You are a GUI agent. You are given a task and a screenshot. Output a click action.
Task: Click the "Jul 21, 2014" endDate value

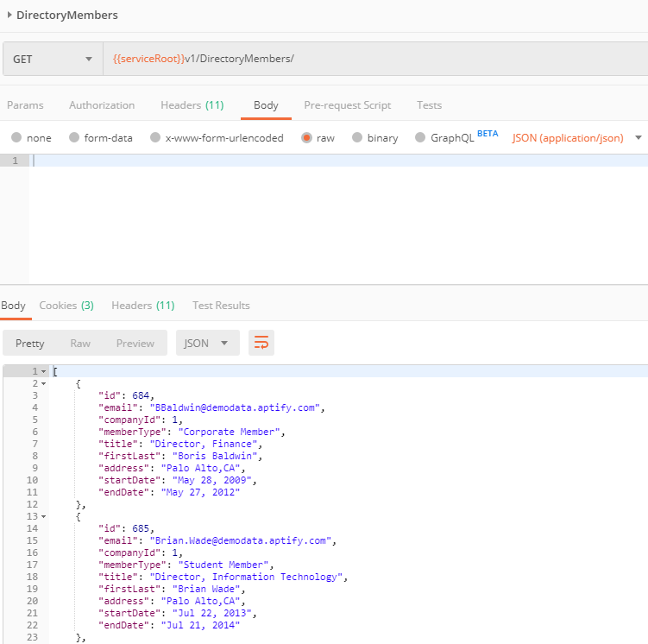200,625
